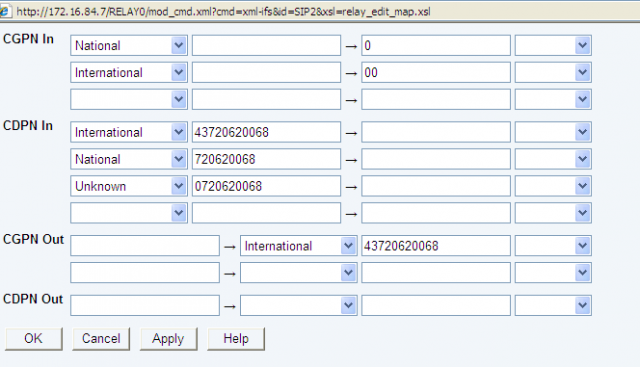Open the Unknown type dropdown under CDPN In
Image resolution: width=640 pixels, height=367 pixels.
pos(129,186)
